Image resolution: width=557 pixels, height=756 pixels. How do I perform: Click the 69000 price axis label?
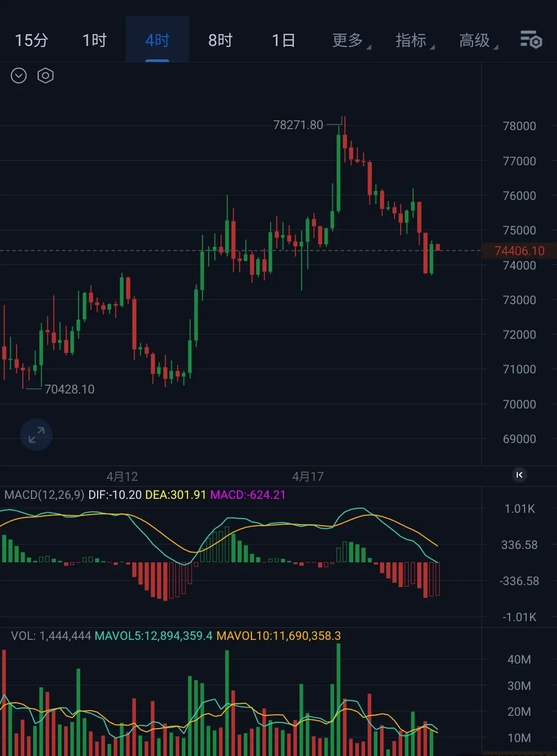[519, 439]
